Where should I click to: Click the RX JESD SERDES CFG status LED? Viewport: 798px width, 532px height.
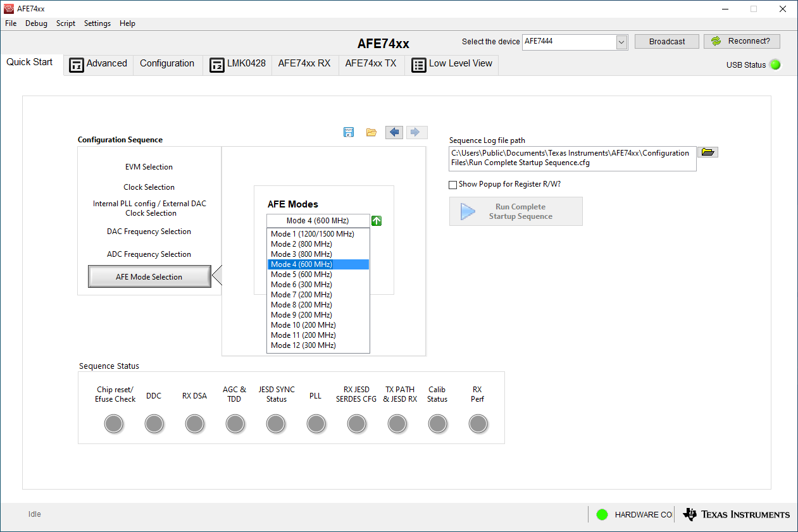click(x=357, y=424)
